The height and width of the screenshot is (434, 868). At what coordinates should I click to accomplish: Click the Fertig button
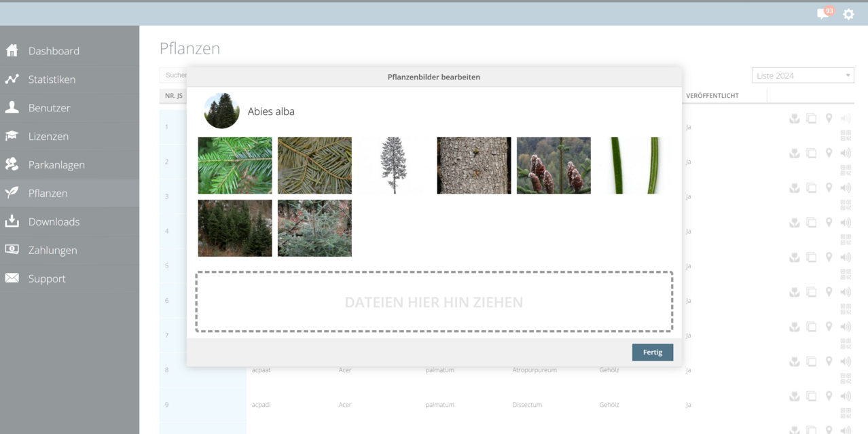pos(653,352)
